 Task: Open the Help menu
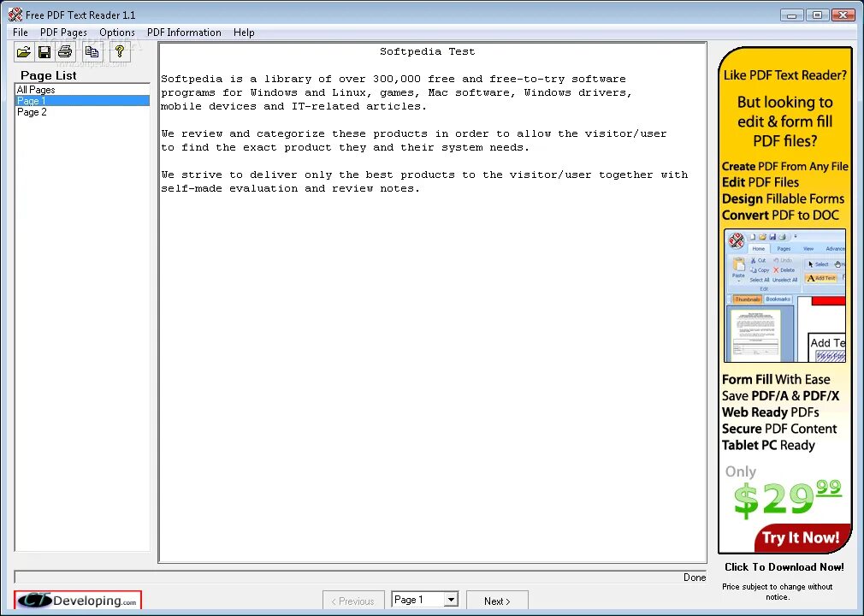point(244,33)
